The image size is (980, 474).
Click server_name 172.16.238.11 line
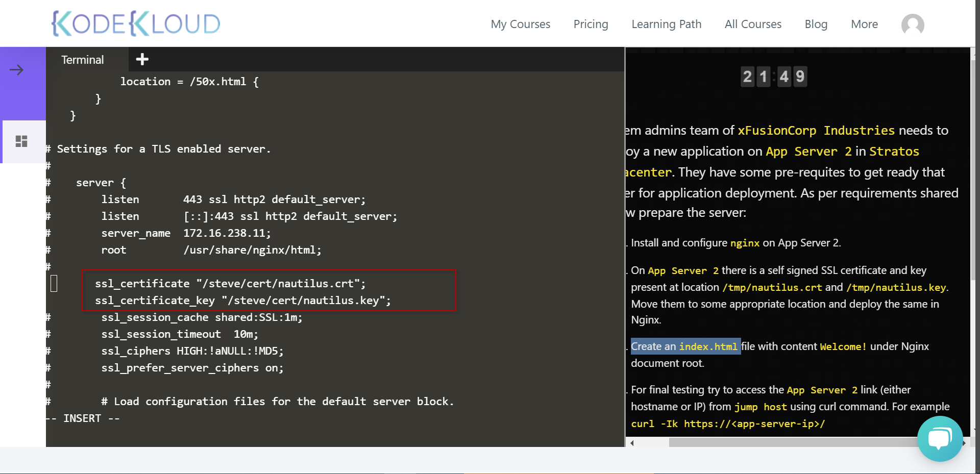pos(186,233)
